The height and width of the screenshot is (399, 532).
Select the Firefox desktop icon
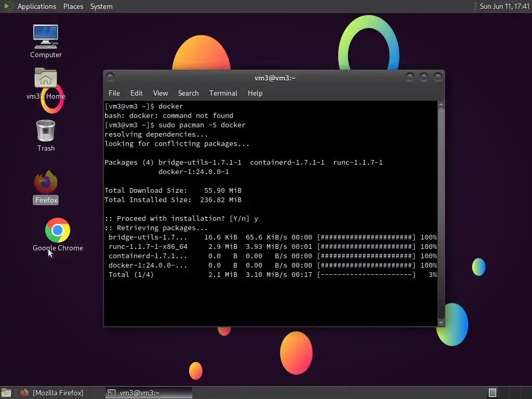pyautogui.click(x=46, y=187)
